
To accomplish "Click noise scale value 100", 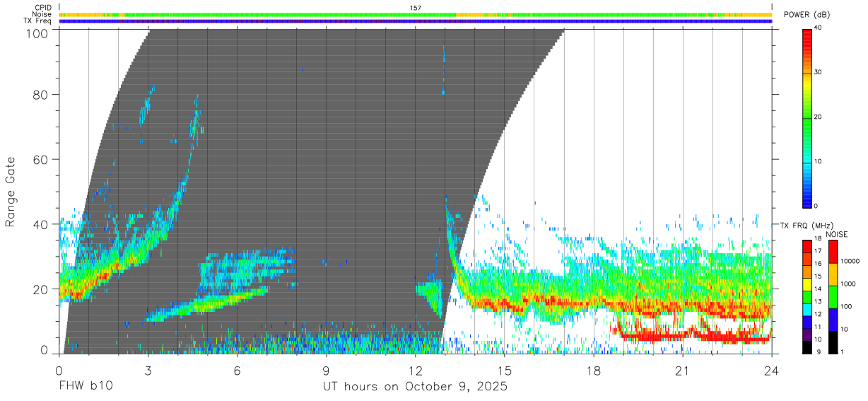I will [x=847, y=306].
